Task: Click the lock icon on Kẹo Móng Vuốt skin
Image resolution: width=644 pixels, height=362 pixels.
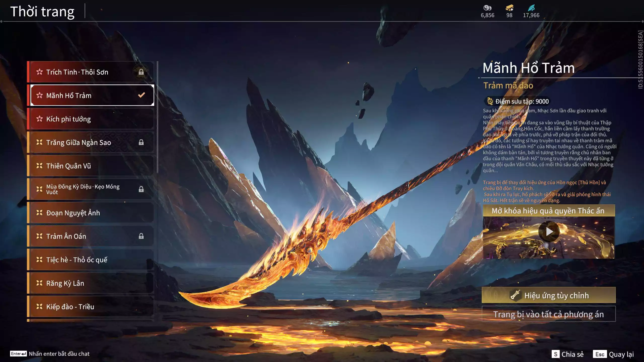Action: [x=141, y=189]
